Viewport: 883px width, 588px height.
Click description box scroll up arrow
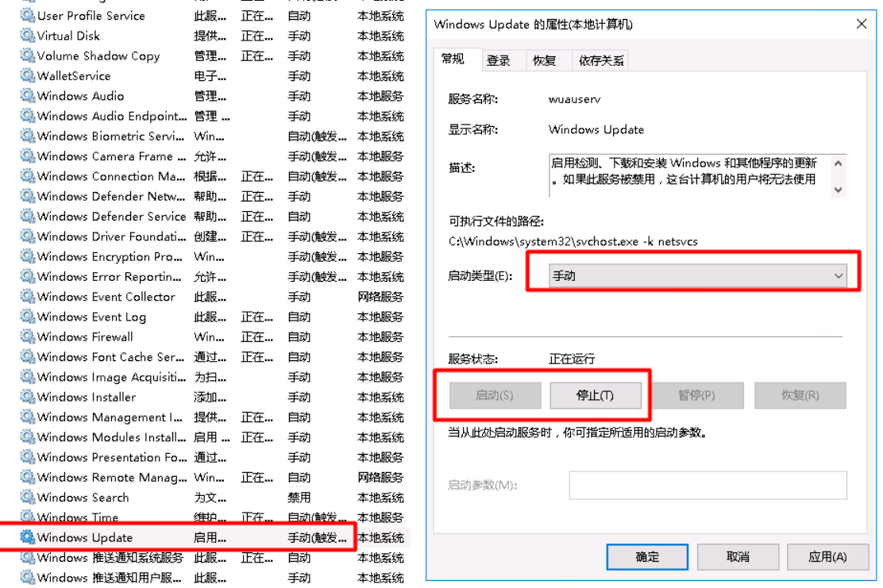838,163
